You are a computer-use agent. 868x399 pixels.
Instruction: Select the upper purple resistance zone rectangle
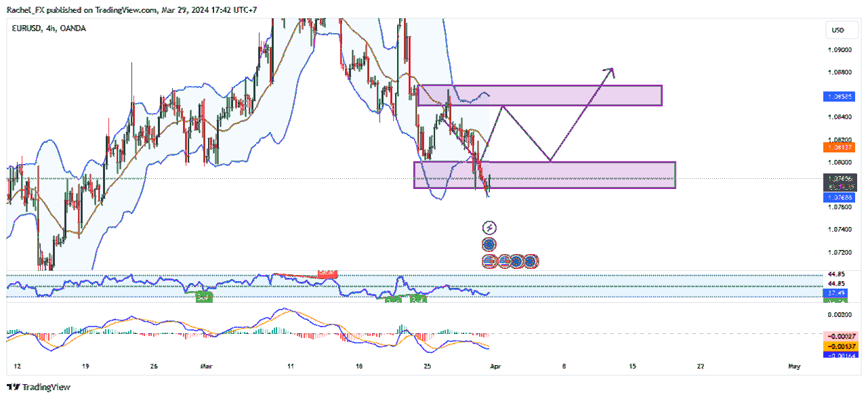[539, 96]
